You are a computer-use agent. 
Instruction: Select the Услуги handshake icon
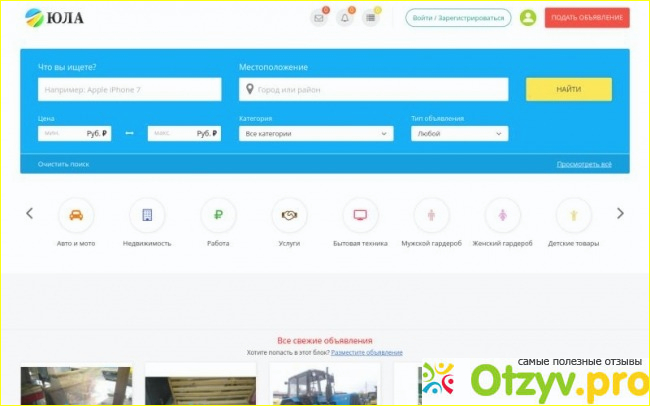point(290,215)
